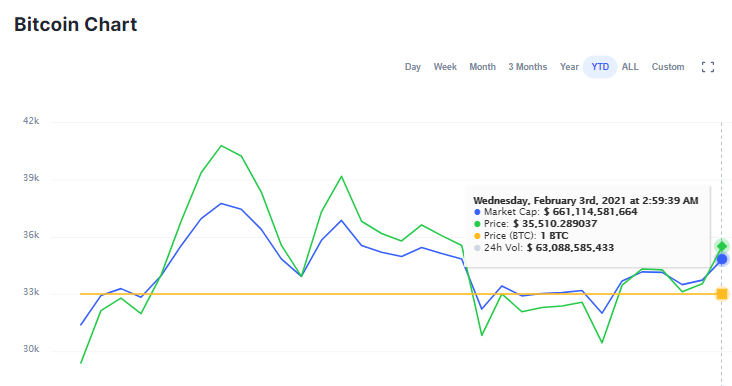Click the Bitcoin Chart heading

[x=76, y=24]
